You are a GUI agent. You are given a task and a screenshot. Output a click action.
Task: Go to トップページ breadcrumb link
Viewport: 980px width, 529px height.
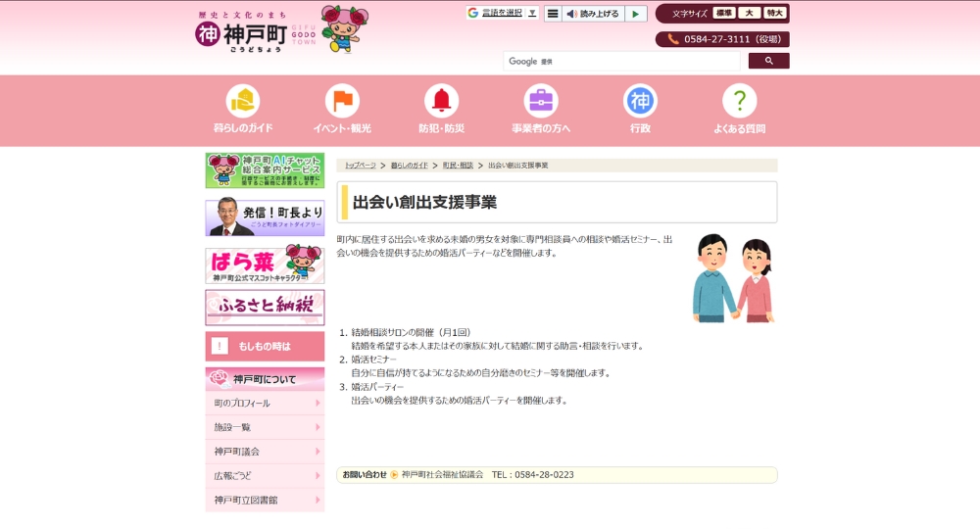[x=361, y=166]
